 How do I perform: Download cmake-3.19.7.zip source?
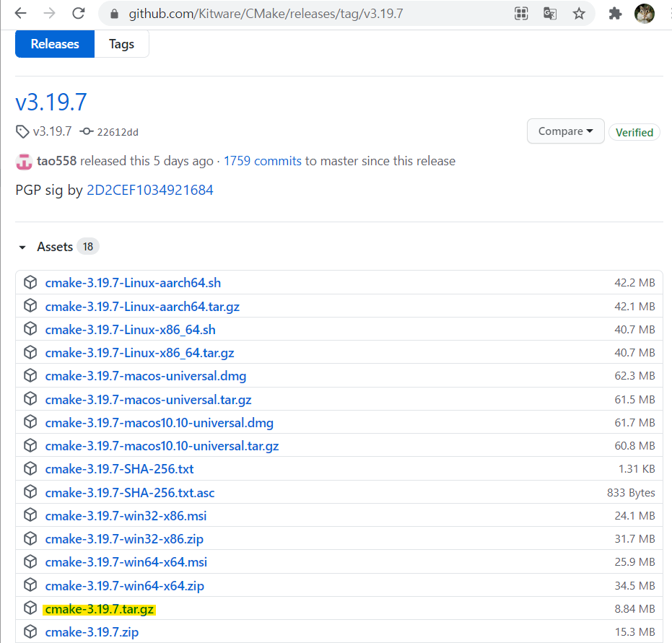tap(92, 632)
